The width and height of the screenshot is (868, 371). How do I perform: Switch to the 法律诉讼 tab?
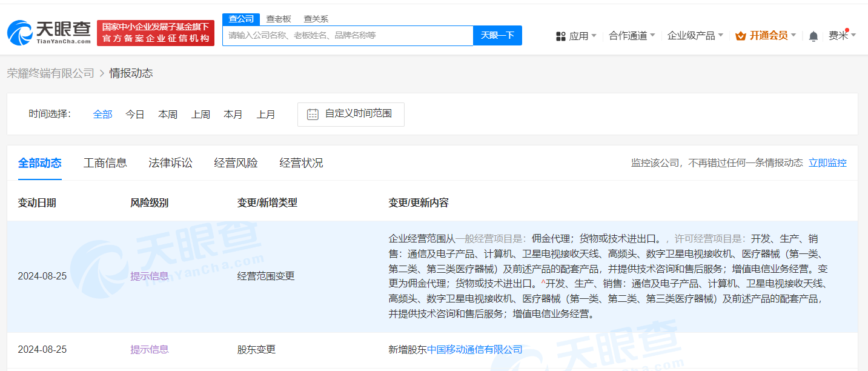[170, 163]
